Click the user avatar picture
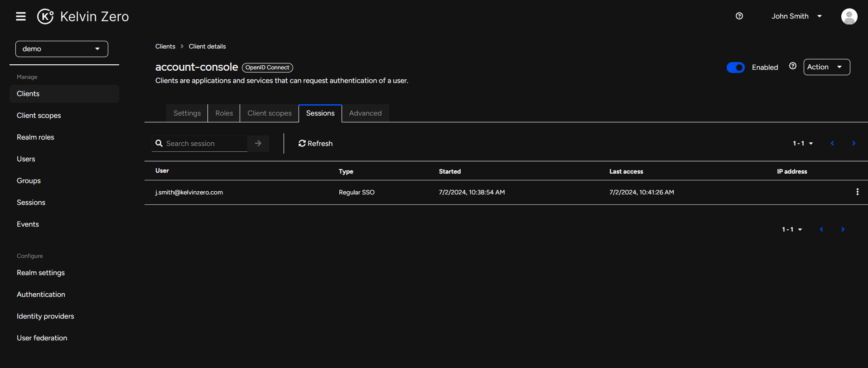This screenshot has width=868, height=368. point(849,16)
